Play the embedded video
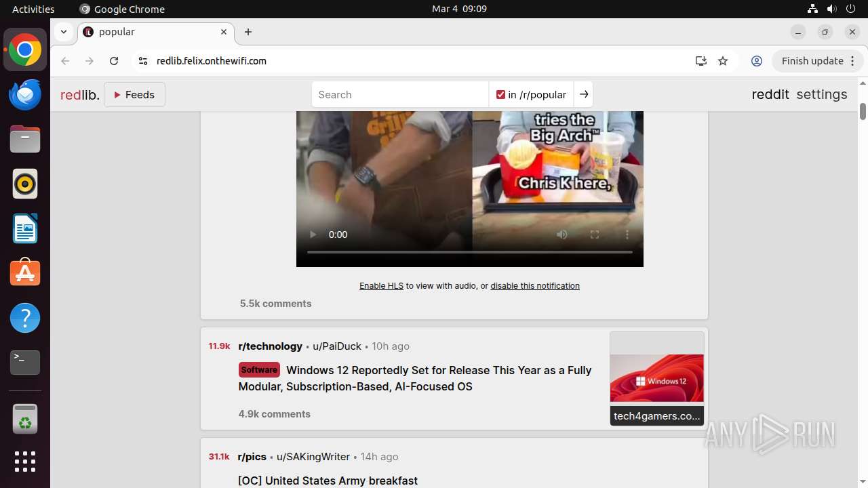 [x=313, y=235]
